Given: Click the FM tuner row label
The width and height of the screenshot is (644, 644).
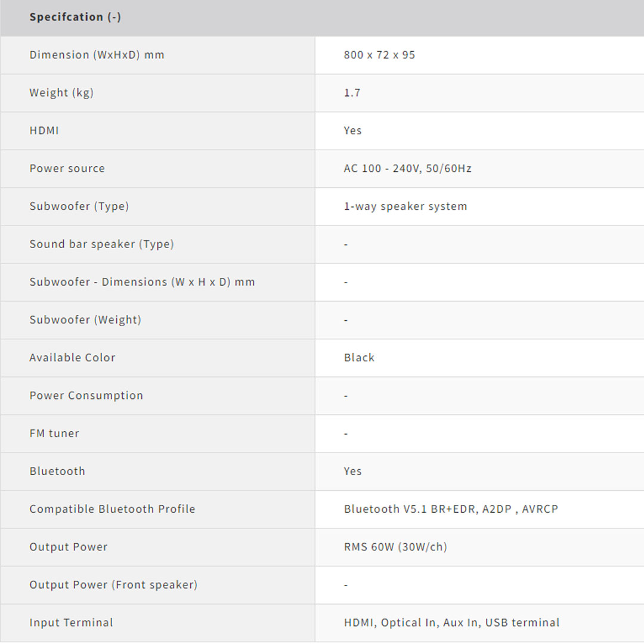Looking at the screenshot, I should (54, 434).
